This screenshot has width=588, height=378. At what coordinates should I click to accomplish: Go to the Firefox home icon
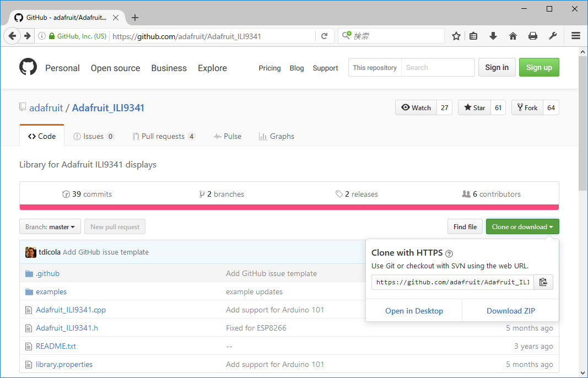(x=513, y=36)
